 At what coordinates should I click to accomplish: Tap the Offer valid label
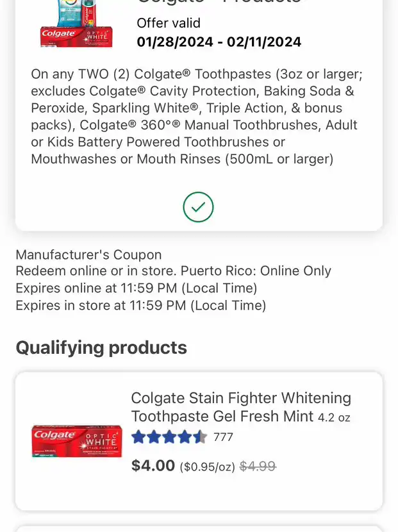(169, 23)
